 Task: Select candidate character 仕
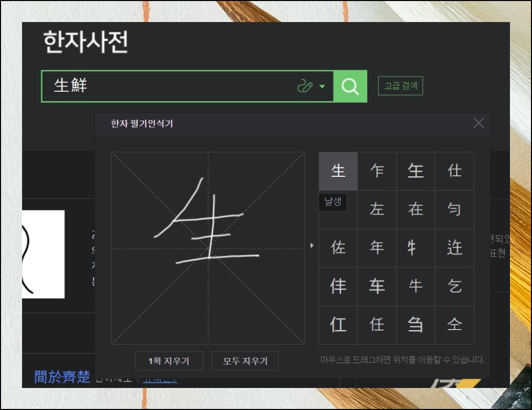tap(455, 171)
